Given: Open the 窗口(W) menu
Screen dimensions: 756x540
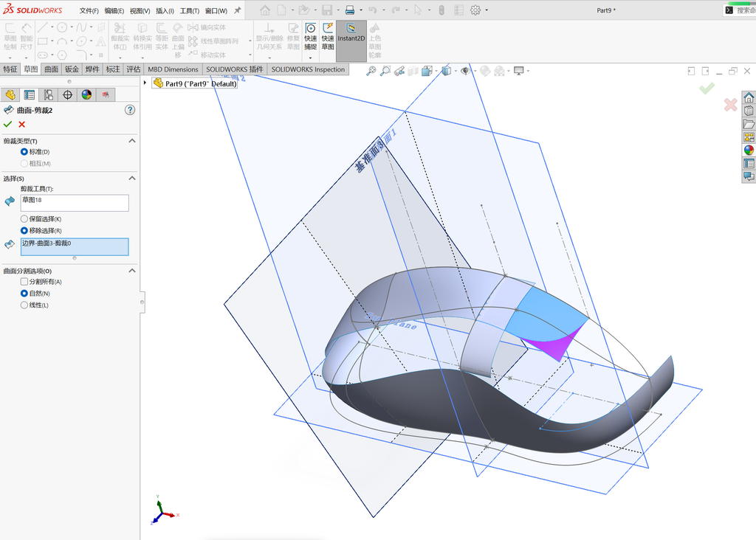Looking at the screenshot, I should pos(216,10).
